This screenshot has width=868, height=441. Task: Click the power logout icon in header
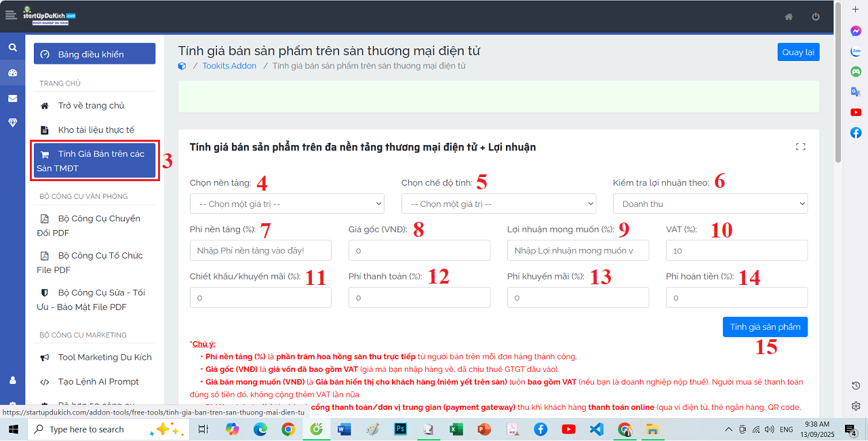816,17
